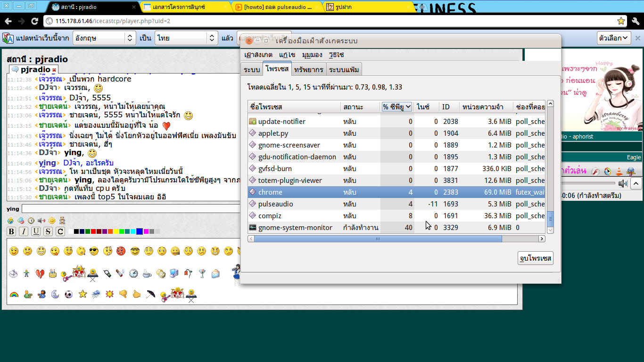Insert the angry red face emoticon
This screenshot has width=644, height=362.
(x=121, y=251)
